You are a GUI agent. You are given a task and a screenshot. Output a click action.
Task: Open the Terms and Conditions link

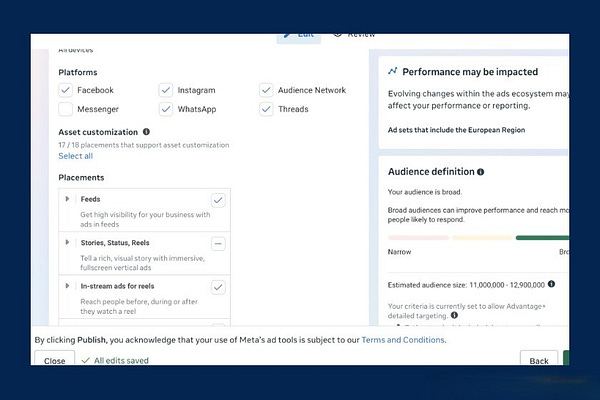403,340
